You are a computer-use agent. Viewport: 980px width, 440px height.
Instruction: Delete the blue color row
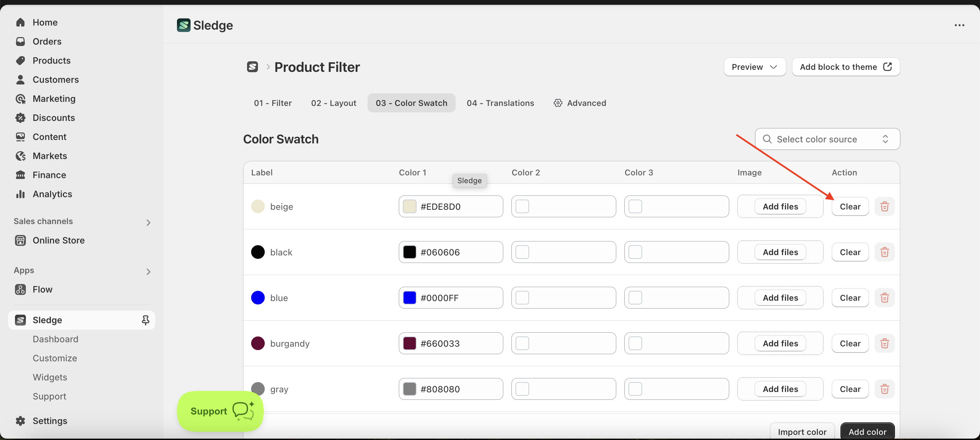(x=884, y=298)
